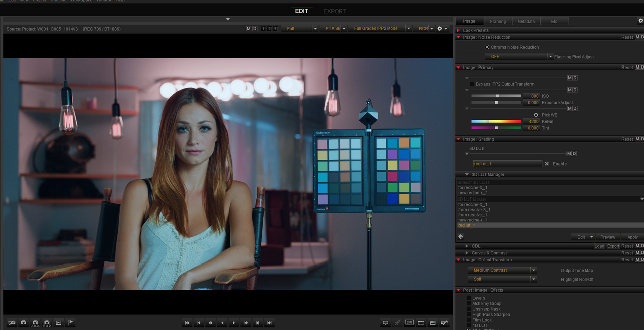Click the viewer M button

click(248, 29)
